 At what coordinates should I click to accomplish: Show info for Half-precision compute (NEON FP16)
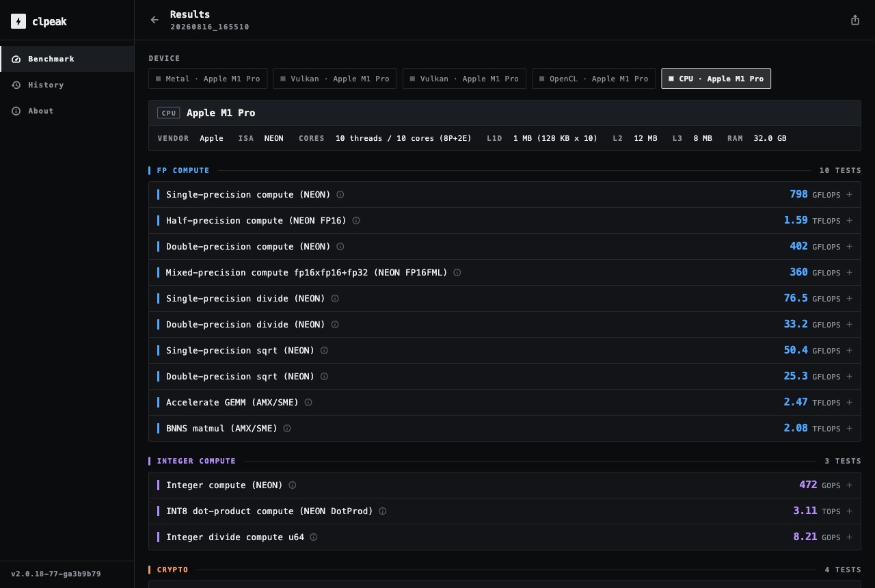coord(356,221)
